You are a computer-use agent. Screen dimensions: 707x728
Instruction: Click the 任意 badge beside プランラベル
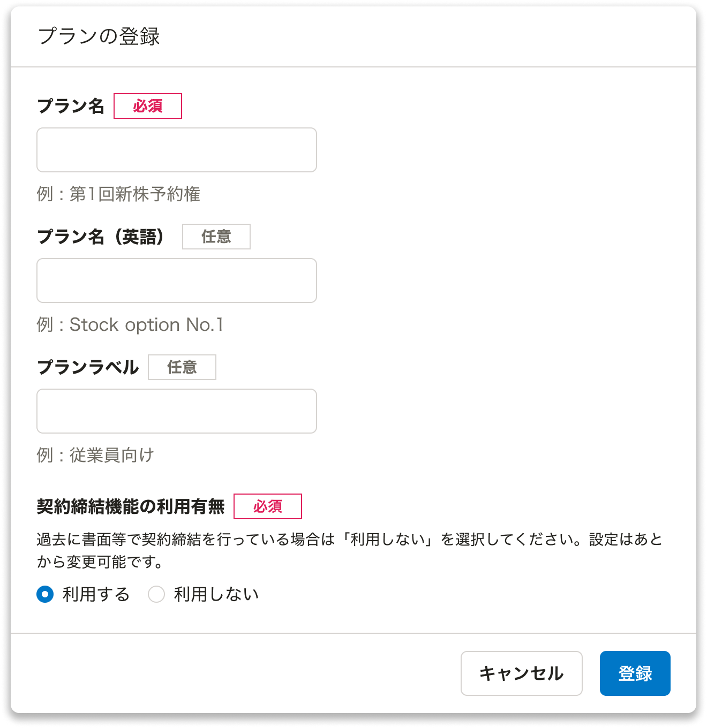(182, 367)
